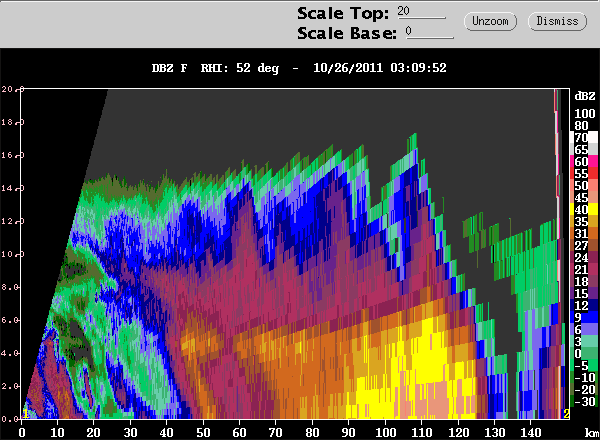
Task: Pick the red 55 dBZ legend color
Action: pyautogui.click(x=584, y=173)
